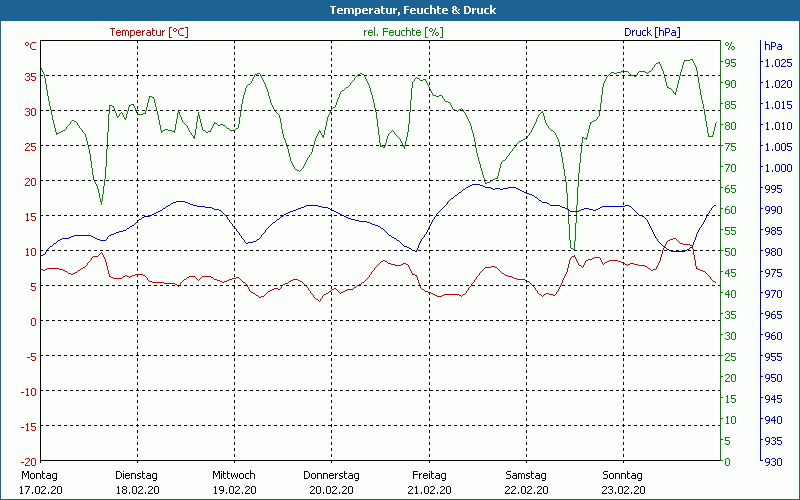Screen dimensions: 800x500
Task: Click the chart title 'Temperatur, Feuchte & Druck'
Action: [399, 10]
